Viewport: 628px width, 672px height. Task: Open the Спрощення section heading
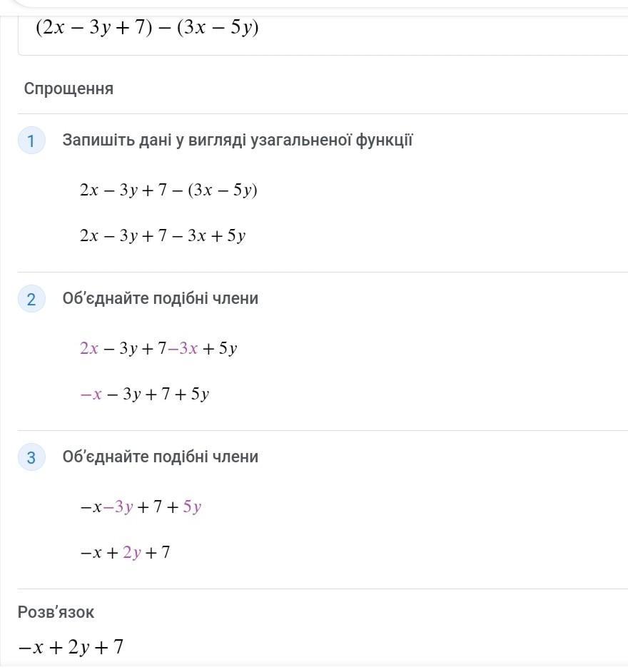coord(69,88)
